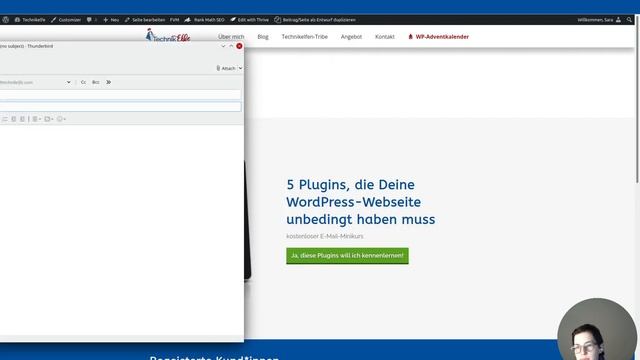The image size is (640, 360).
Task: Open the Technikelfen-Tribe navigation link
Action: coord(304,37)
